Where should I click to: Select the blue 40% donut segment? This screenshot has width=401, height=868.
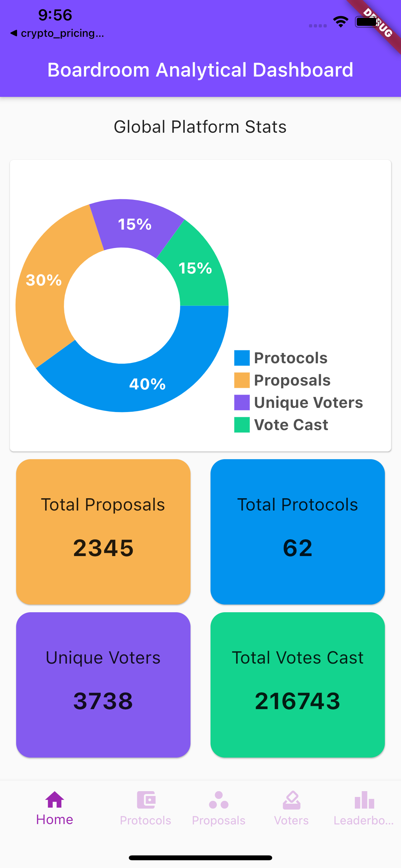point(148,383)
